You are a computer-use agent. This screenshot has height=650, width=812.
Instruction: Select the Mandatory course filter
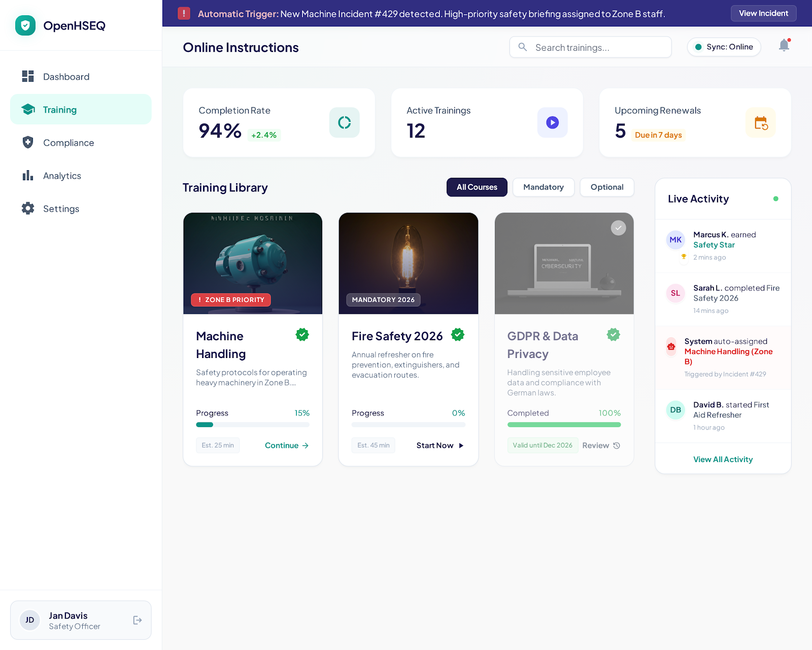[x=543, y=187]
